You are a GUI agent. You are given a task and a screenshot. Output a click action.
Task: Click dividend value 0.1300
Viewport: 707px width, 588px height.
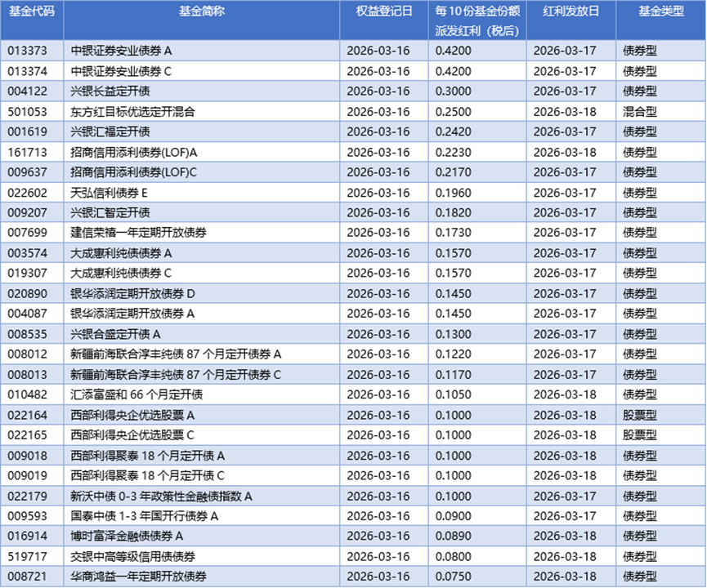453,334
